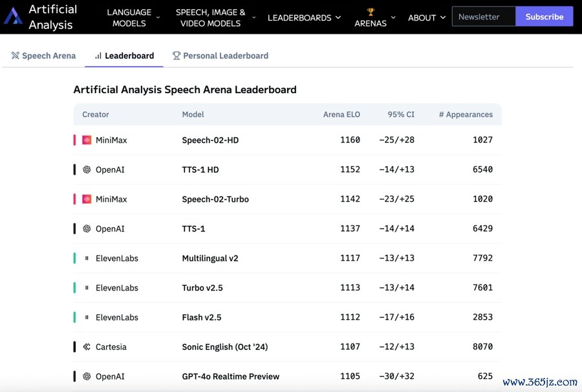Expand the Language Models dropdown
582x392 pixels.
tap(134, 17)
